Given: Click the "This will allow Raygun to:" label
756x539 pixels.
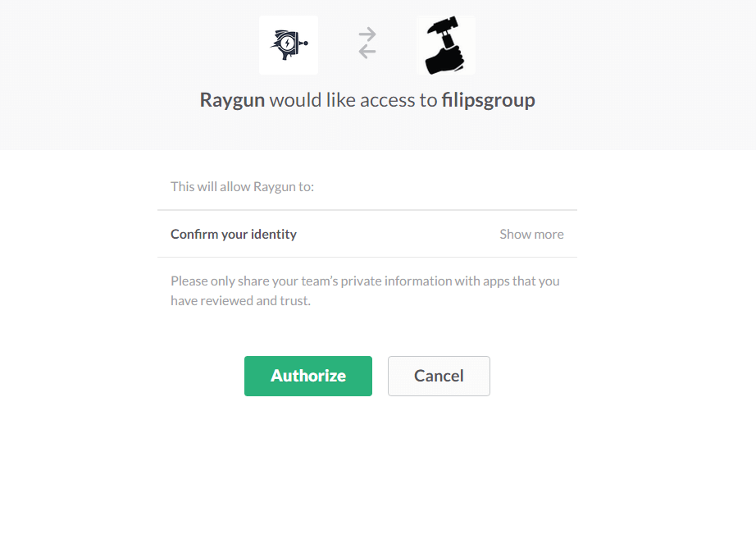Looking at the screenshot, I should click(x=243, y=187).
